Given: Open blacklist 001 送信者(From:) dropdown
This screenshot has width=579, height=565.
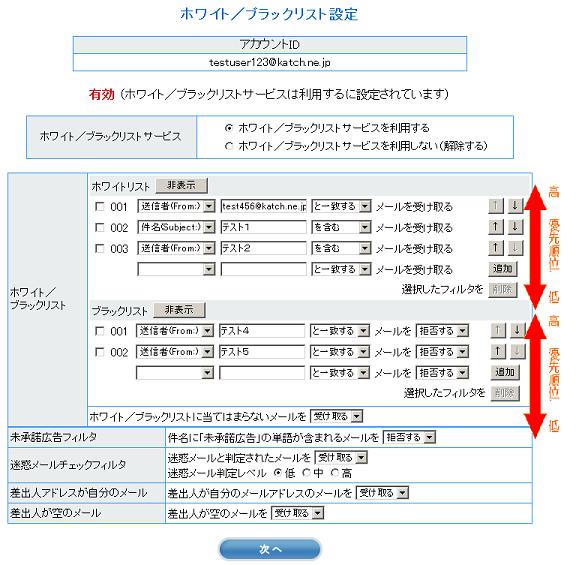Looking at the screenshot, I should [x=175, y=331].
